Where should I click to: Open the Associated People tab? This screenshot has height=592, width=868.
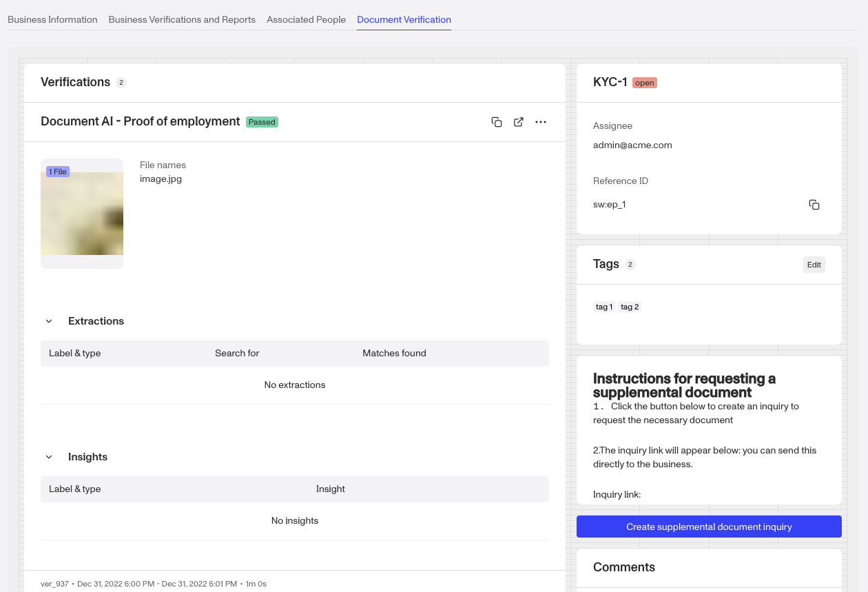pyautogui.click(x=306, y=19)
